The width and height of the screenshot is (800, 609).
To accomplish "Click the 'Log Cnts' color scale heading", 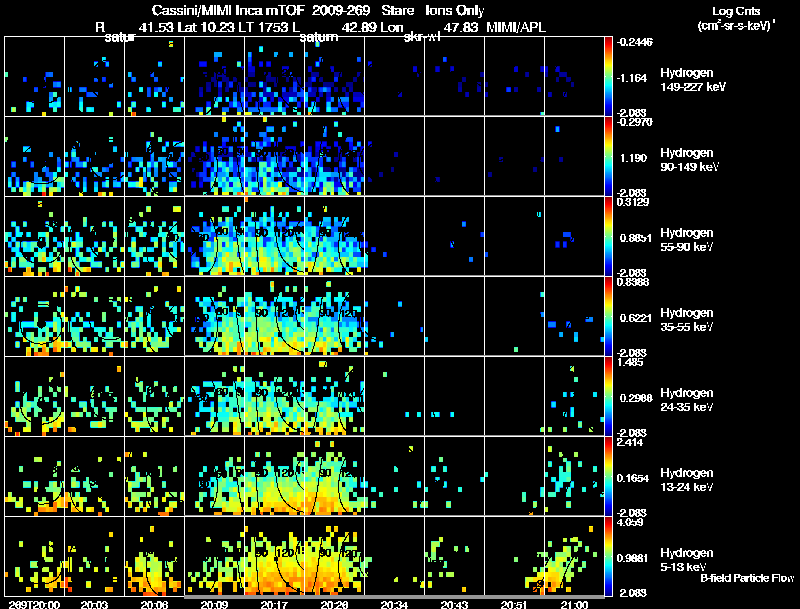I will click(736, 11).
